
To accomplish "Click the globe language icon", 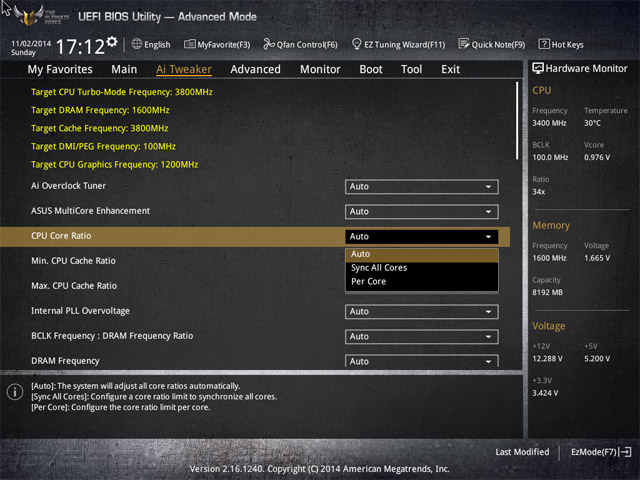I will click(137, 44).
